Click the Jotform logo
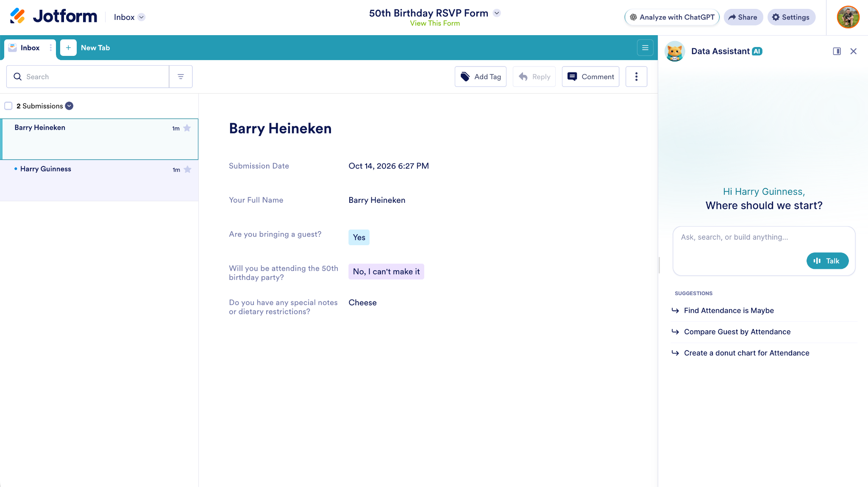The image size is (868, 487). tap(53, 17)
